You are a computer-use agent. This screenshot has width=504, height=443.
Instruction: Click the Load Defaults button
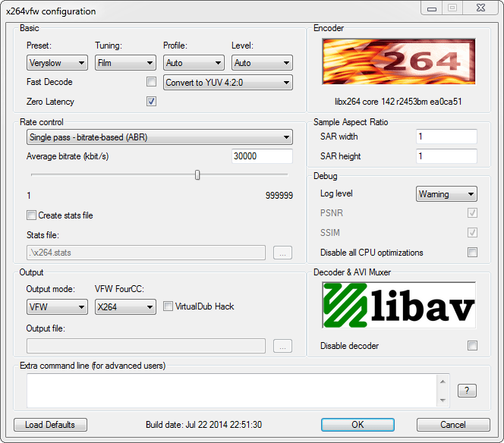coord(50,425)
